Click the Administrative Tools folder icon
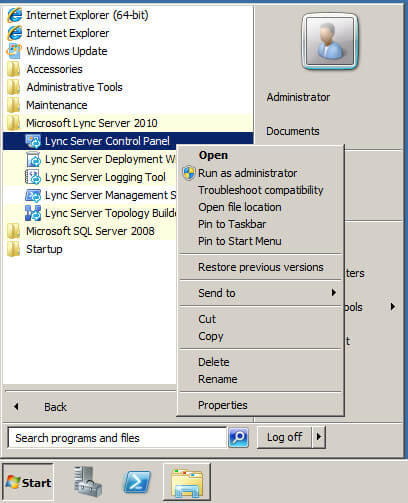408x503 pixels. pyautogui.click(x=14, y=87)
